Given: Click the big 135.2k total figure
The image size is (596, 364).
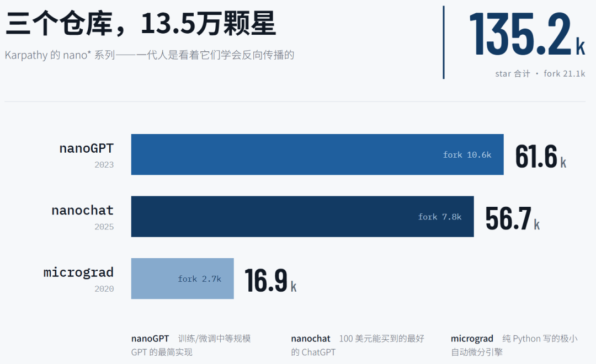Looking at the screenshot, I should (x=527, y=34).
